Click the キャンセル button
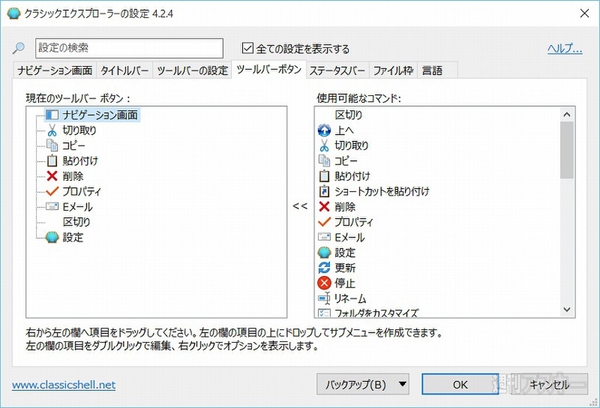600x408 pixels. [549, 384]
